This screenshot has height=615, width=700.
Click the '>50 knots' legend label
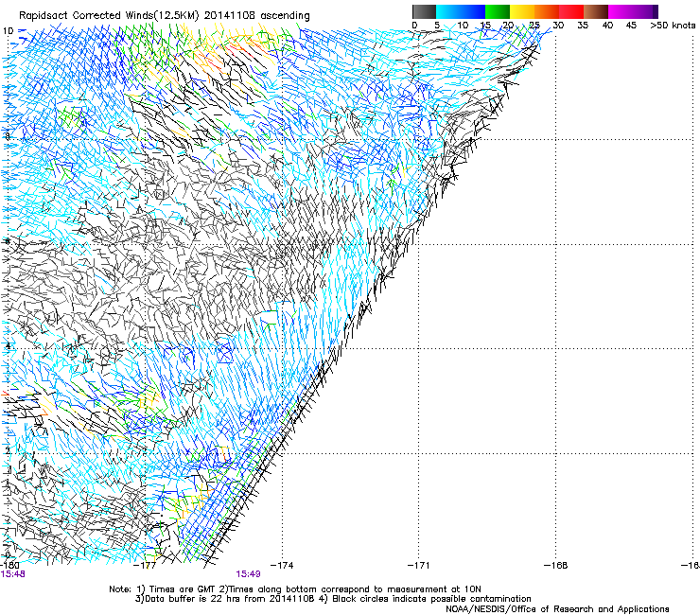coord(673,26)
